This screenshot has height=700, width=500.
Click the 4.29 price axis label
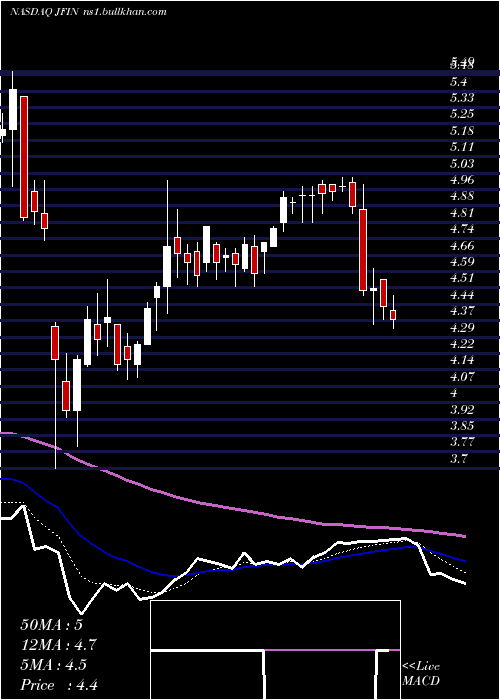pos(462,327)
